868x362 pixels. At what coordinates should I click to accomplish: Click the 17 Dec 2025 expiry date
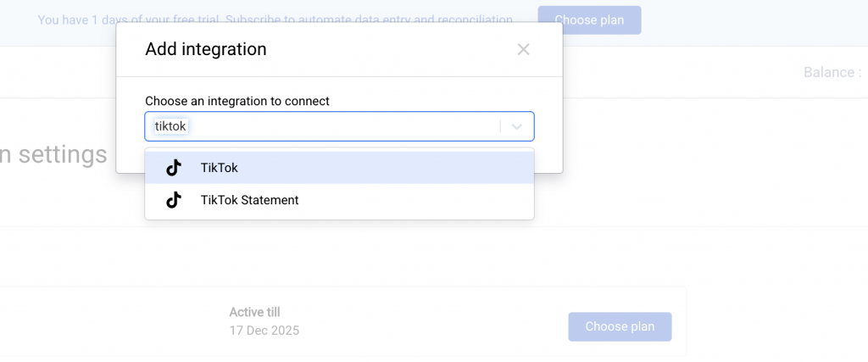[x=264, y=330]
